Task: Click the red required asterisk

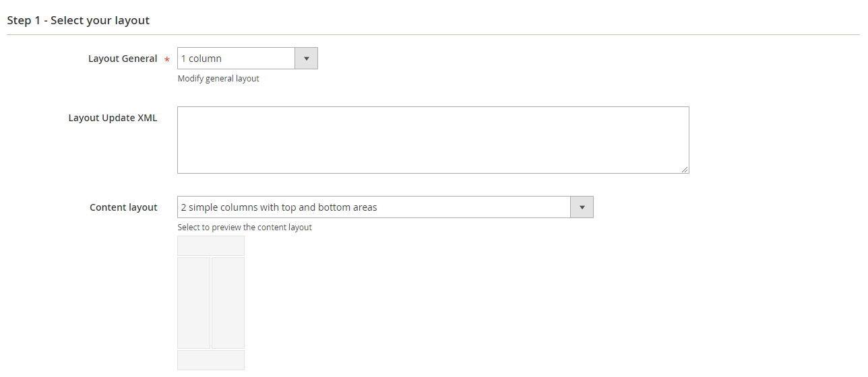Action: coord(167,60)
